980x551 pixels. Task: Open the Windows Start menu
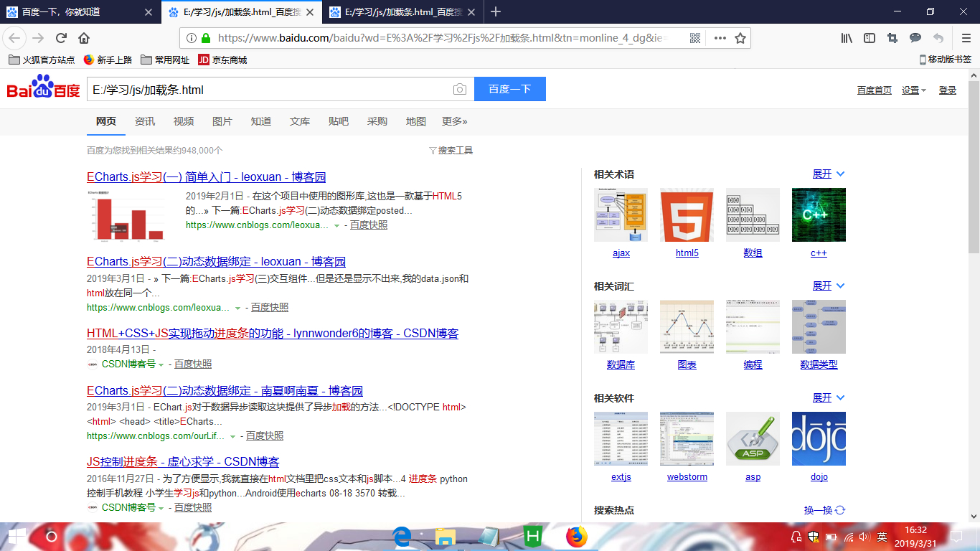[17, 536]
